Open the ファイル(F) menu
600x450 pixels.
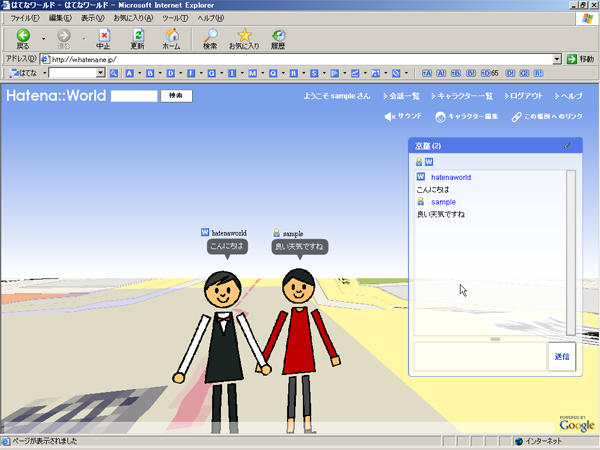tap(24, 18)
